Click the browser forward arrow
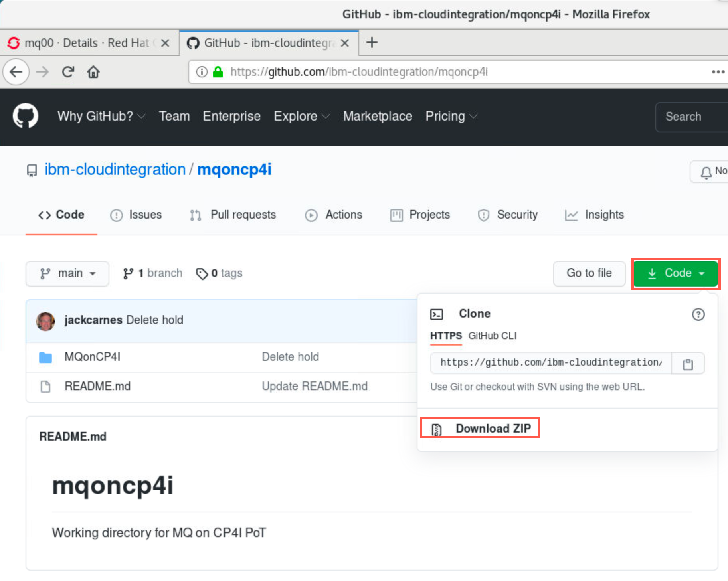This screenshot has height=581, width=728. click(42, 72)
